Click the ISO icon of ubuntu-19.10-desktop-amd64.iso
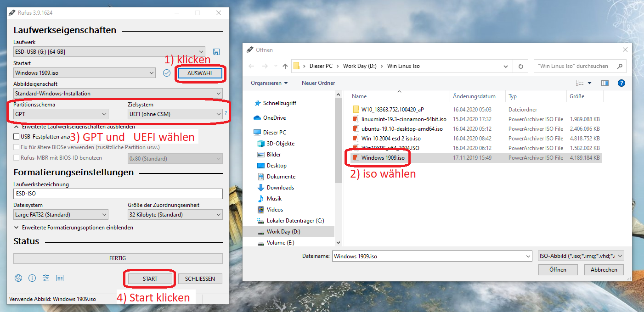 tap(356, 128)
